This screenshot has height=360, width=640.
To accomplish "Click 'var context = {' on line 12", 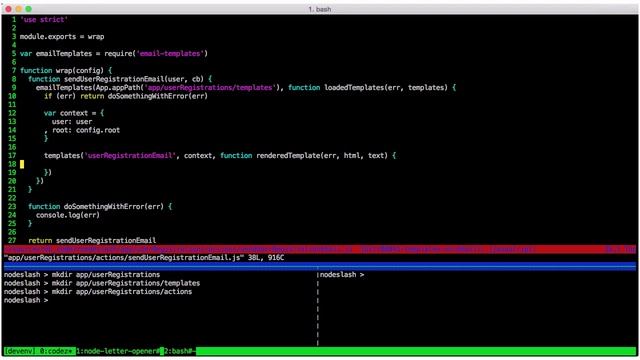I will tap(74, 113).
